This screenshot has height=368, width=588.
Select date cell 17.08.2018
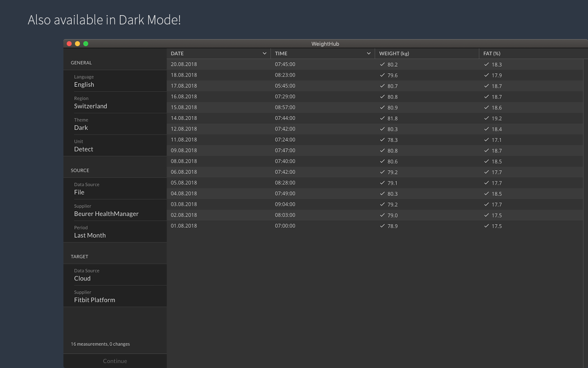pos(184,86)
